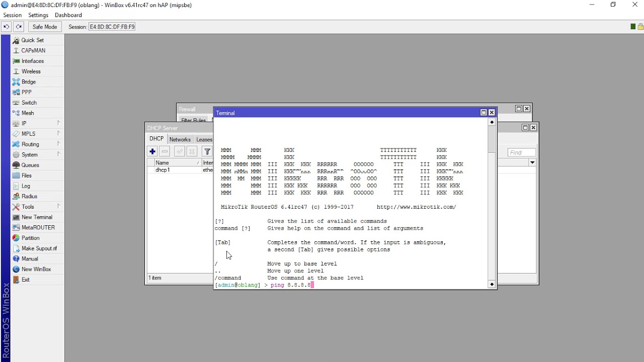Viewport: 644px width, 362px height.
Task: Click the Terminal scrollbar thumb
Action: pyautogui.click(x=492, y=139)
